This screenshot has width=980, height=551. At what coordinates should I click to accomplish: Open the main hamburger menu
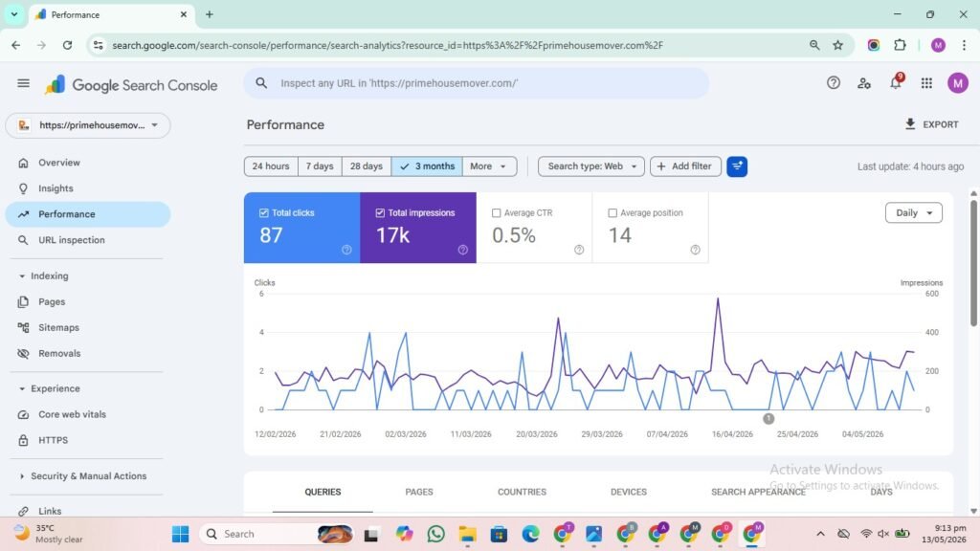point(23,83)
